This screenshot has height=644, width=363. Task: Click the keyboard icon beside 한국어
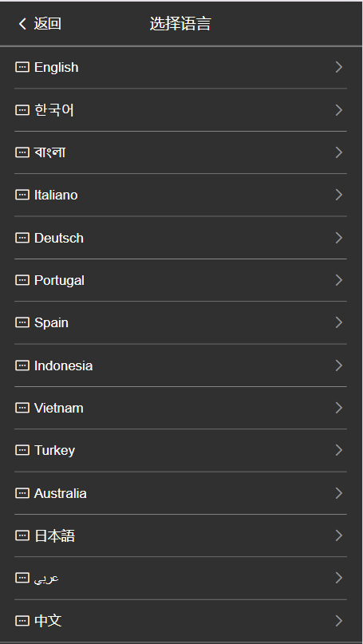22,109
